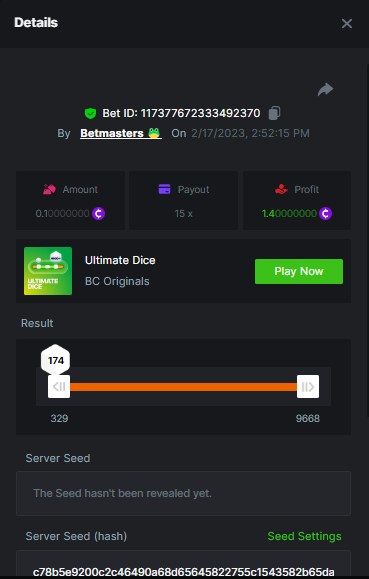
Task: Copy the Bet ID using copy icon
Action: tap(274, 113)
